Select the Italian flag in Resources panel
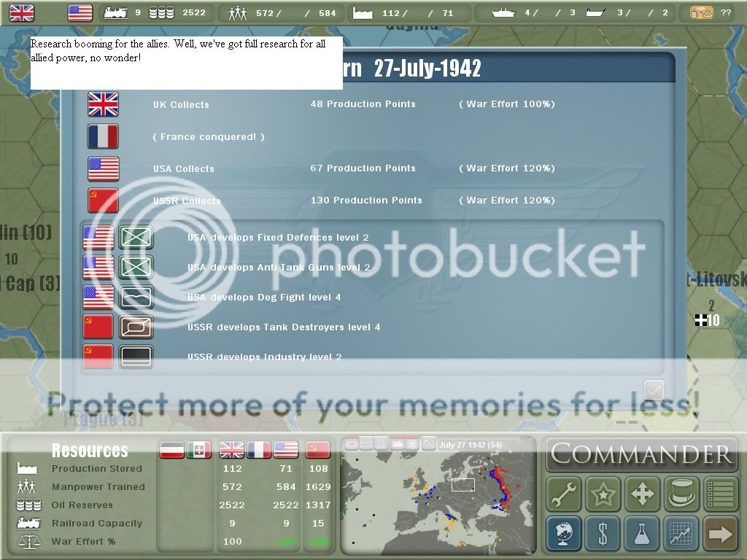Screen dimensions: 747x560 (198, 450)
